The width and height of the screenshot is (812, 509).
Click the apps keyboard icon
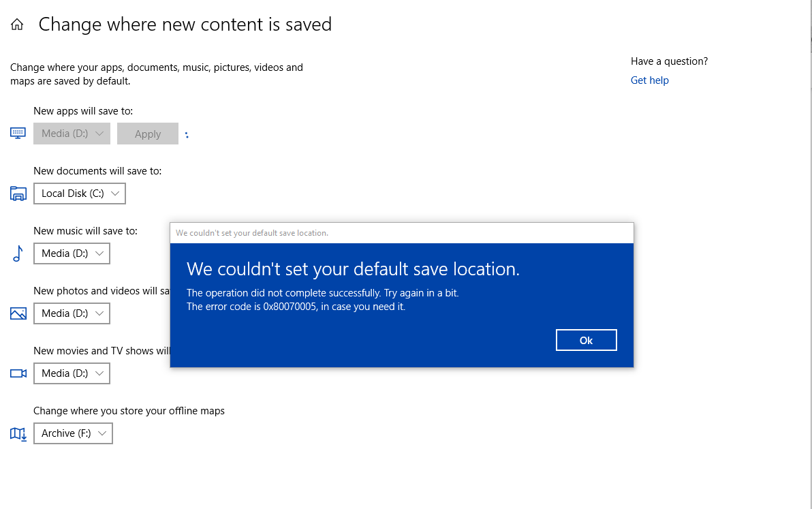pyautogui.click(x=18, y=133)
